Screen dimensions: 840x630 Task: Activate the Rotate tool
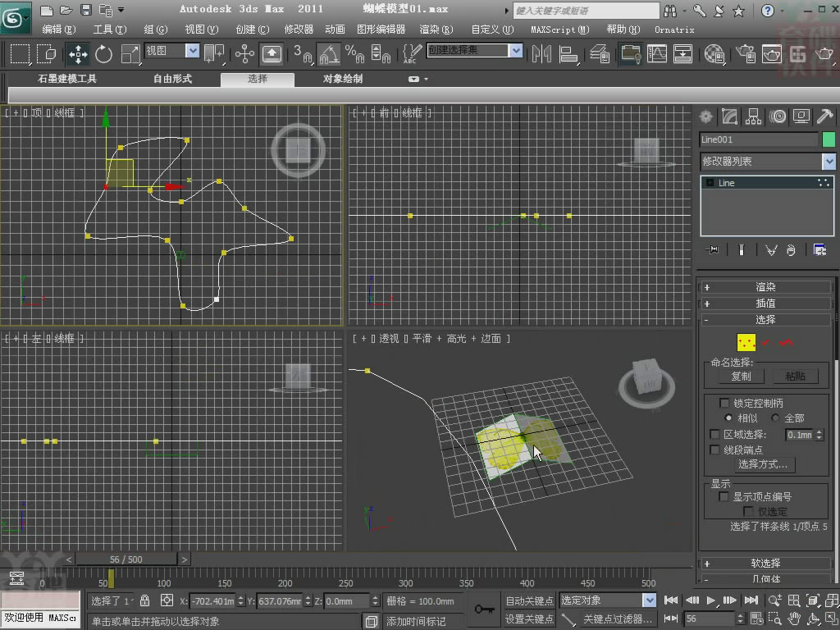[103, 53]
